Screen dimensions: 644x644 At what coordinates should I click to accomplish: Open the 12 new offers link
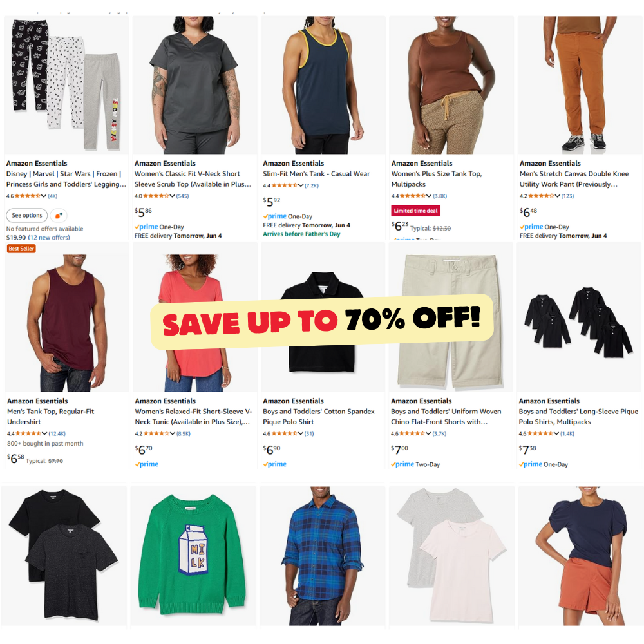point(49,238)
